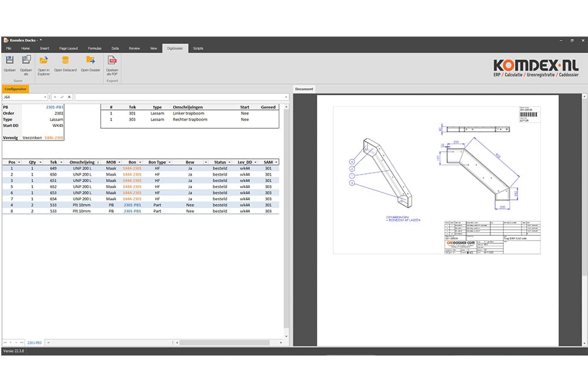
Task: Open the 2301-PB3 link in PB field
Action: tap(54, 107)
